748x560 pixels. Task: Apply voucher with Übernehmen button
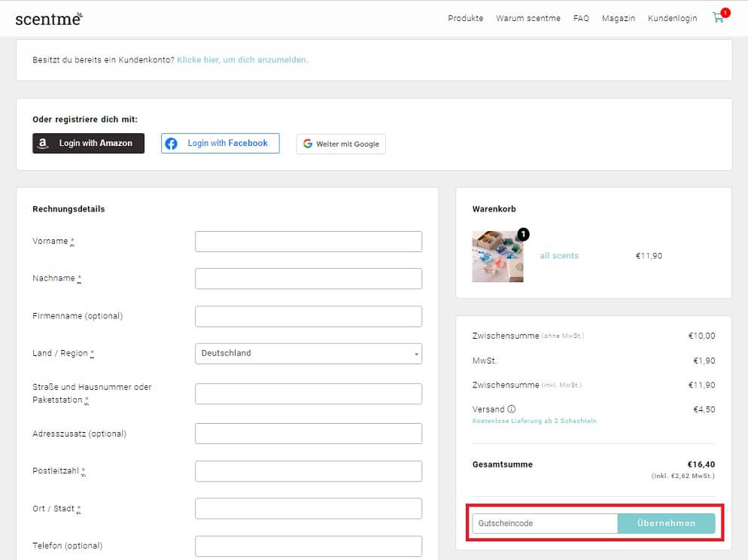(x=666, y=523)
